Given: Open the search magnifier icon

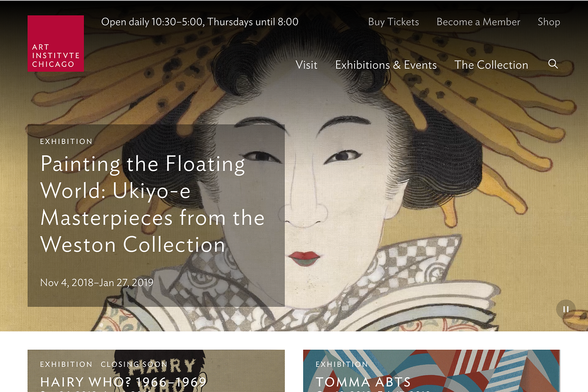Looking at the screenshot, I should pyautogui.click(x=553, y=64).
